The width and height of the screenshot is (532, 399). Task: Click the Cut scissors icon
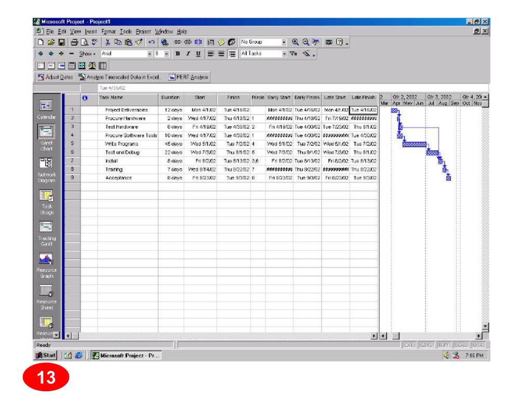click(x=108, y=42)
